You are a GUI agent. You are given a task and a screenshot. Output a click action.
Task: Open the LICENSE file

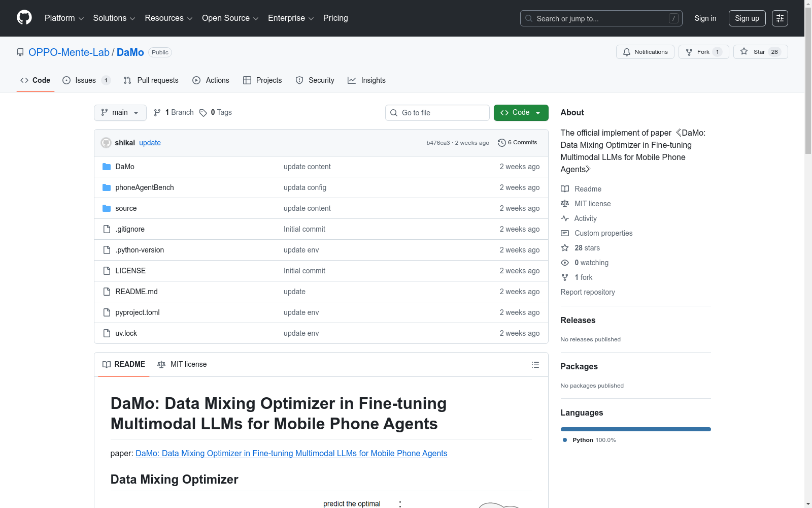point(130,271)
